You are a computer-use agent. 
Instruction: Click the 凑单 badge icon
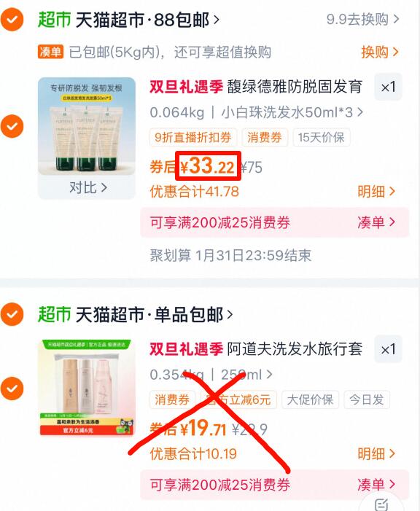50,52
